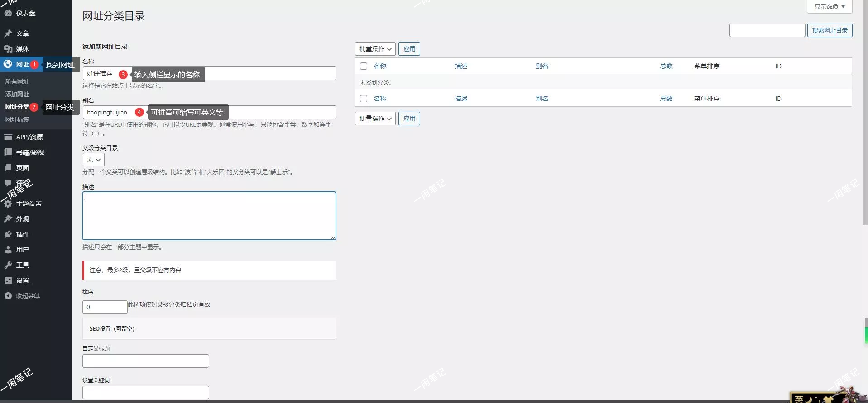Tick the select-all checkbox in table footer

click(364, 99)
